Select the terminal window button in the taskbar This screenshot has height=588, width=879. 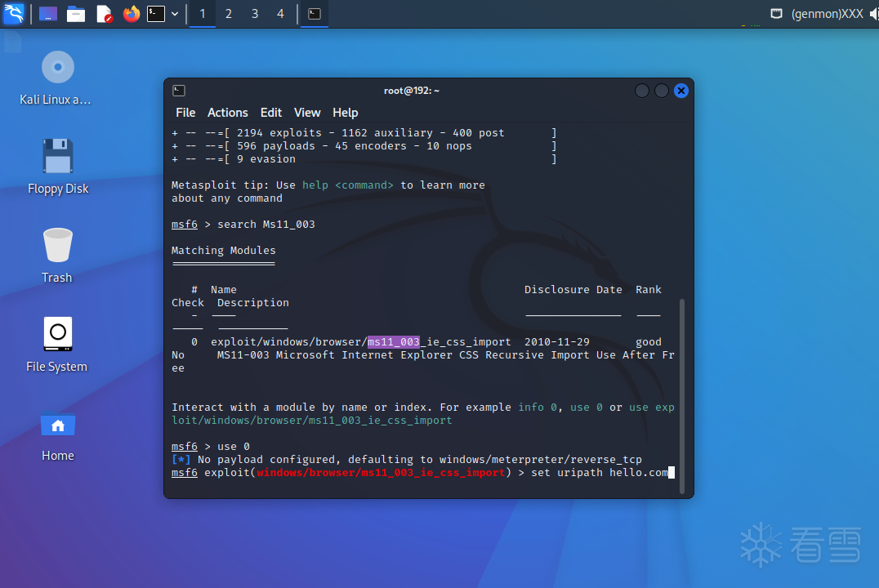coord(315,13)
